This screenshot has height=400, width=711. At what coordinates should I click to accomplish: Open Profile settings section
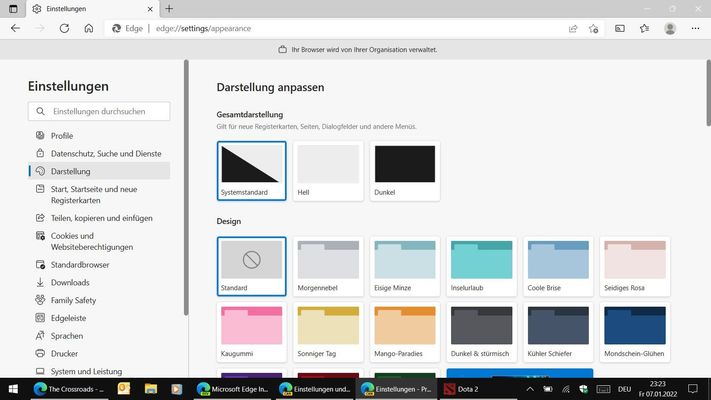[99, 135]
